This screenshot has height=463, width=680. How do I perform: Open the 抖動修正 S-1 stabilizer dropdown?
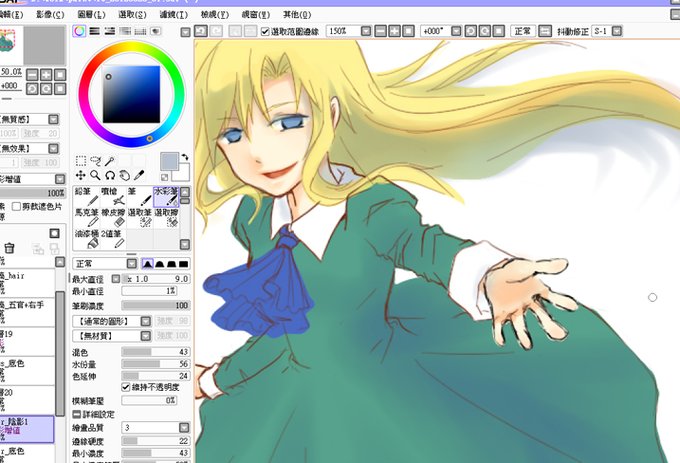click(x=617, y=31)
